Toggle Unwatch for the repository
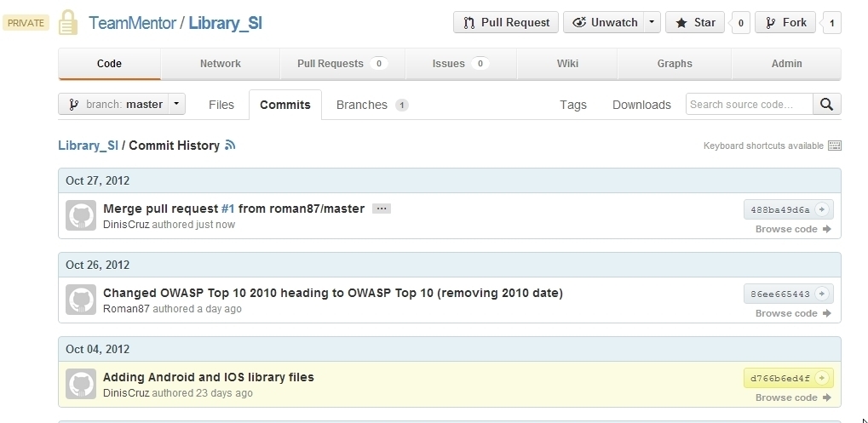868x423 pixels. point(605,23)
